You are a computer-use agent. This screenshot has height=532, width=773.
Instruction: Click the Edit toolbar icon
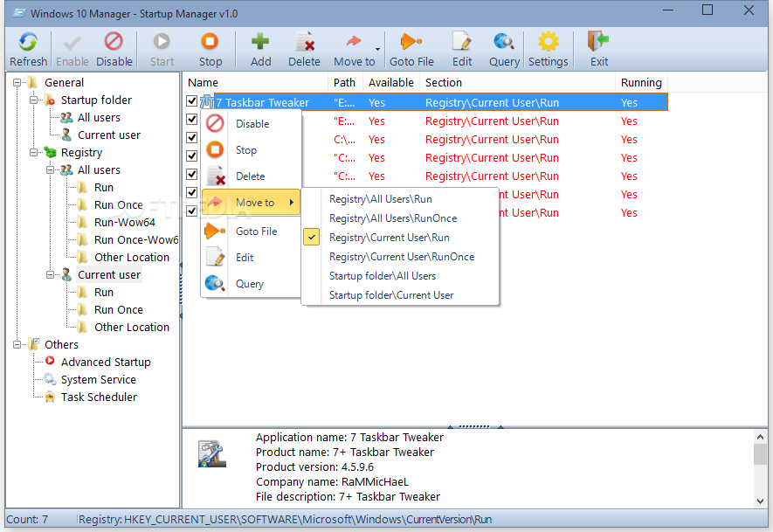point(462,42)
